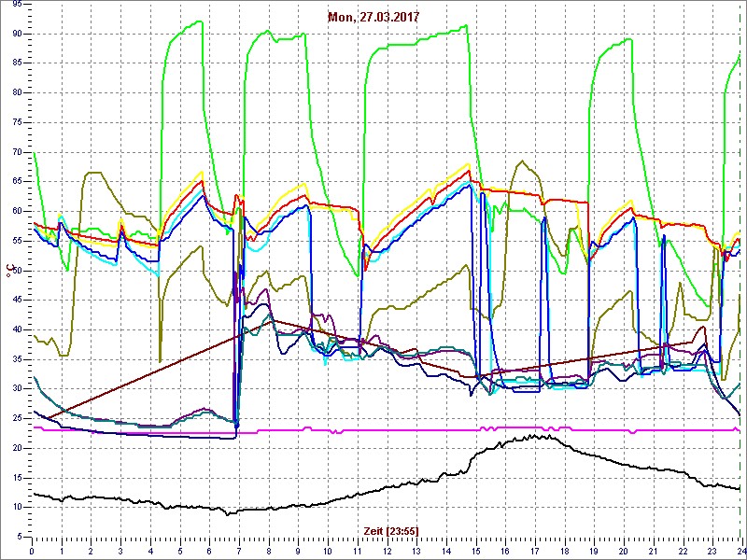Click the temperature axis label '75'
Screen dimensions: 747x560
17,122
